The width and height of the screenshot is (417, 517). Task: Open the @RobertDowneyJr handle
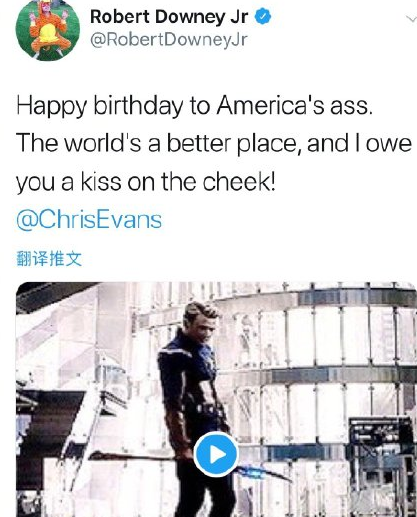pos(169,40)
